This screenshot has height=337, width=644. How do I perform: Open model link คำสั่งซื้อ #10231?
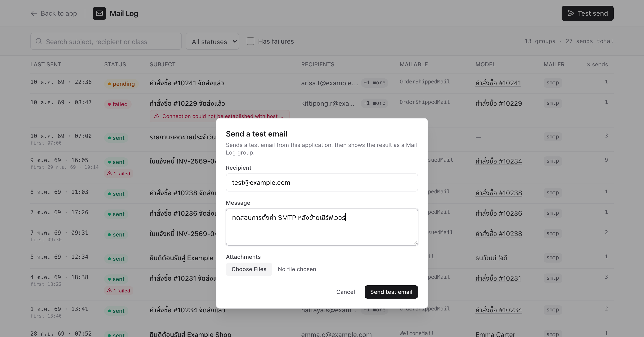pos(498,278)
